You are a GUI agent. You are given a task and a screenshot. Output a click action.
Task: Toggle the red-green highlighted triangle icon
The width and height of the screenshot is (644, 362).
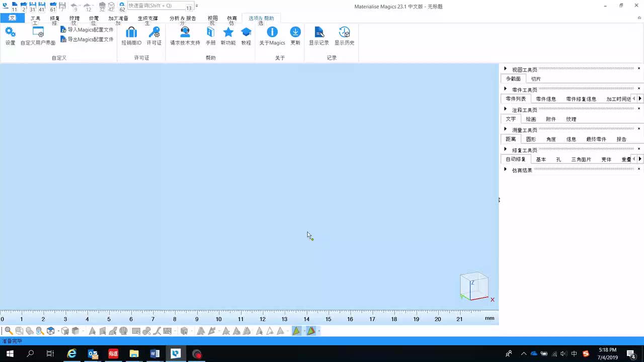(311, 331)
